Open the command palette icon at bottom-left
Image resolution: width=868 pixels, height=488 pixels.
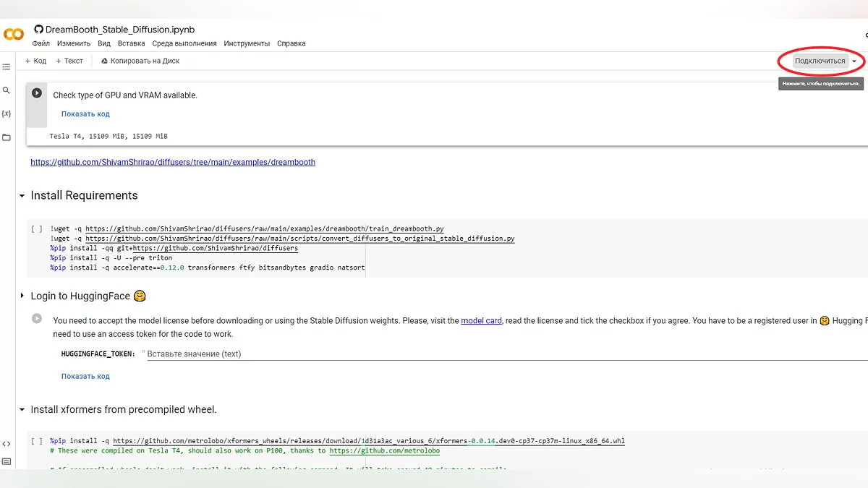7,462
